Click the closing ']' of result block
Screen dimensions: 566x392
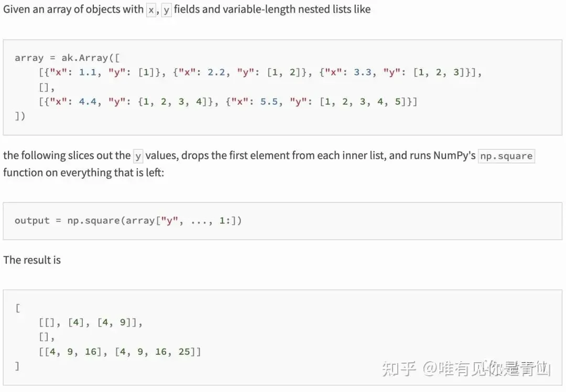click(17, 366)
